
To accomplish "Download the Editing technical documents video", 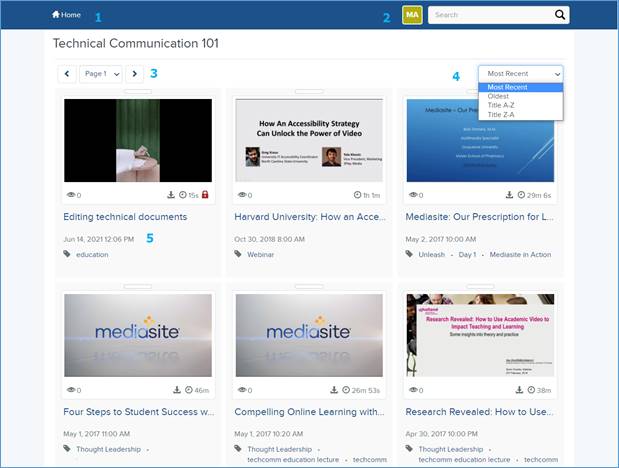I will coord(171,195).
